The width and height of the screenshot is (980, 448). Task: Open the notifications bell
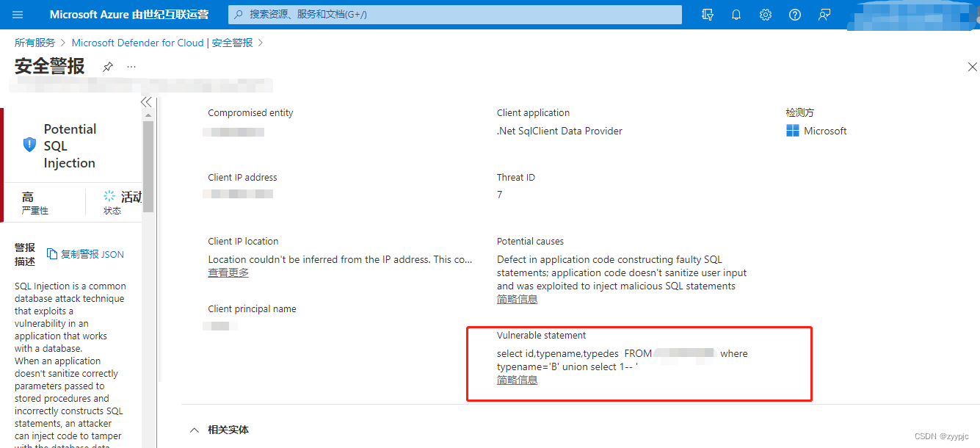tap(736, 15)
